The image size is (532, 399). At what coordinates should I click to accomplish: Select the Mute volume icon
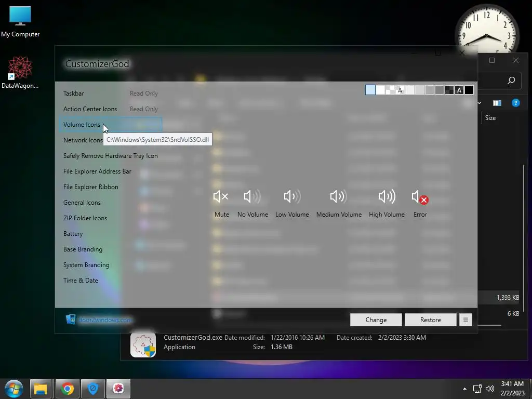[x=221, y=196]
